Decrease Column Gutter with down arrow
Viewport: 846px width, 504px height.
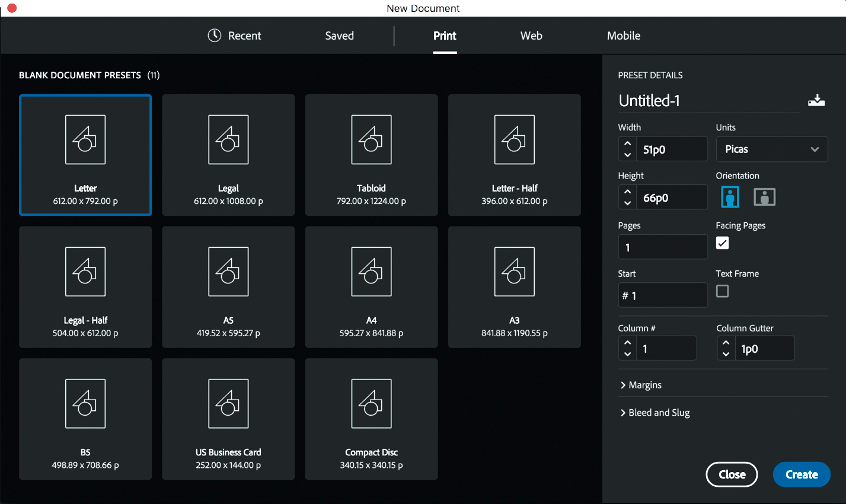[726, 354]
